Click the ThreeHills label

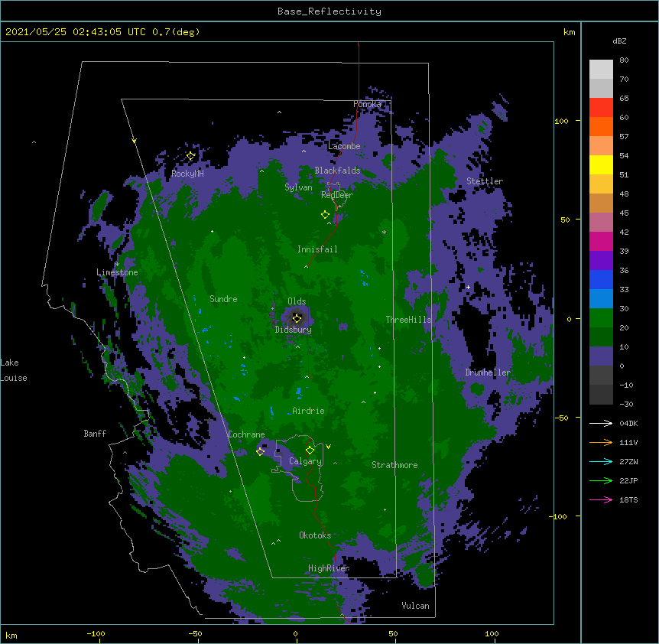(x=409, y=320)
